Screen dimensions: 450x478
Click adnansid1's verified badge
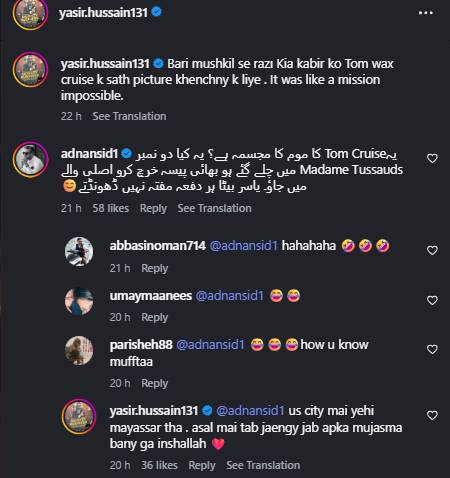127,154
